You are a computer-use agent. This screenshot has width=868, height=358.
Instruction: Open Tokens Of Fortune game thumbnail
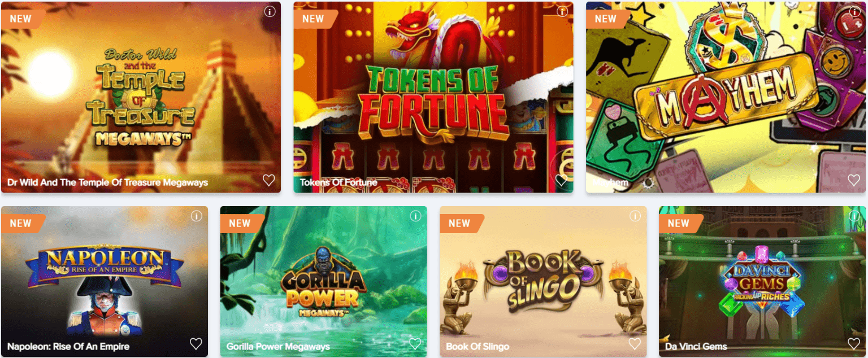click(x=433, y=97)
